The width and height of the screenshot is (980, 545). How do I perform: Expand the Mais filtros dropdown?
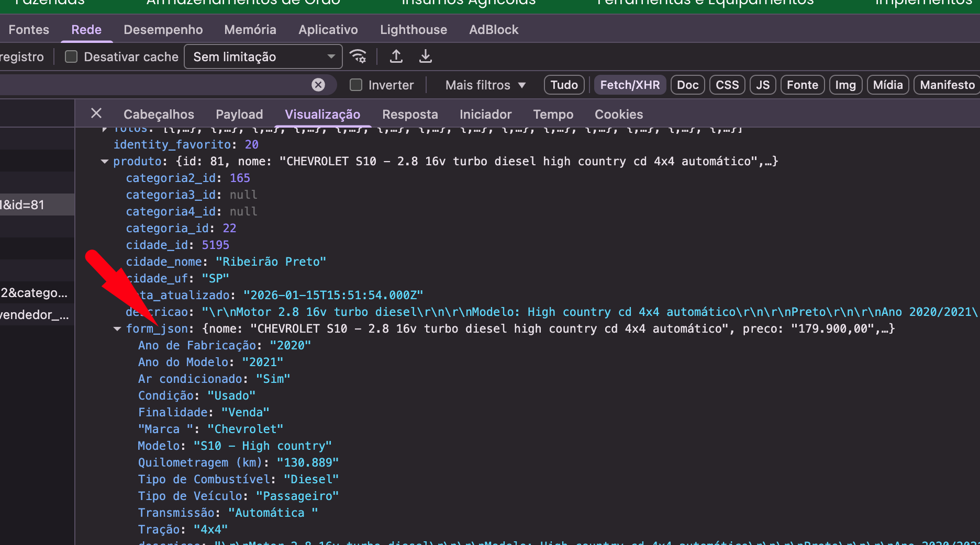click(x=485, y=85)
